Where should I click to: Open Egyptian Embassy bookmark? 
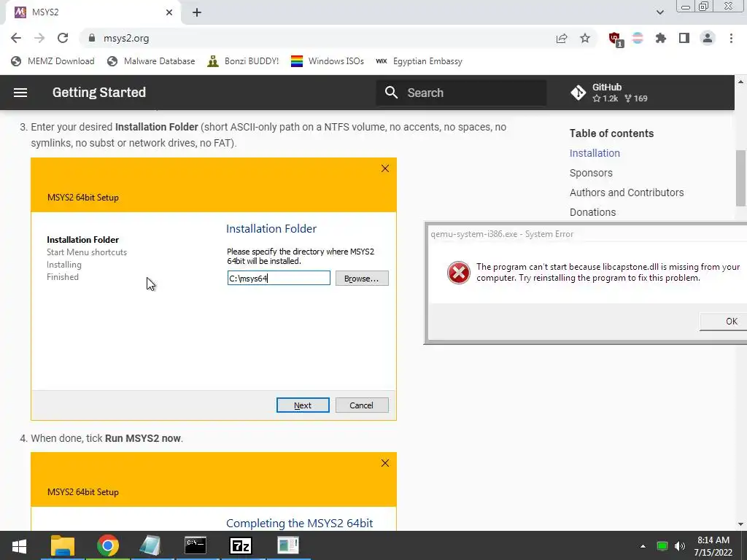click(x=419, y=61)
